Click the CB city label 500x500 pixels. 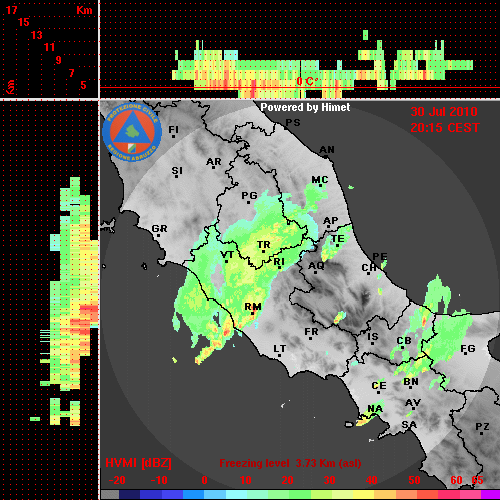point(404,341)
